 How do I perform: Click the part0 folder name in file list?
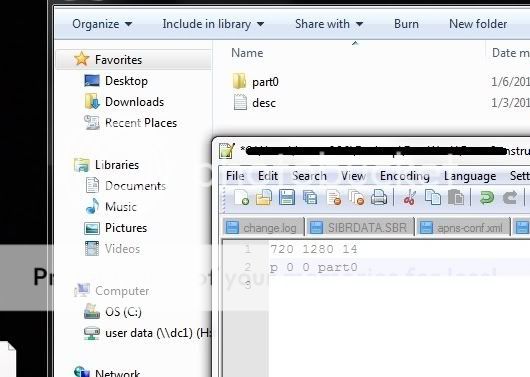tap(265, 82)
